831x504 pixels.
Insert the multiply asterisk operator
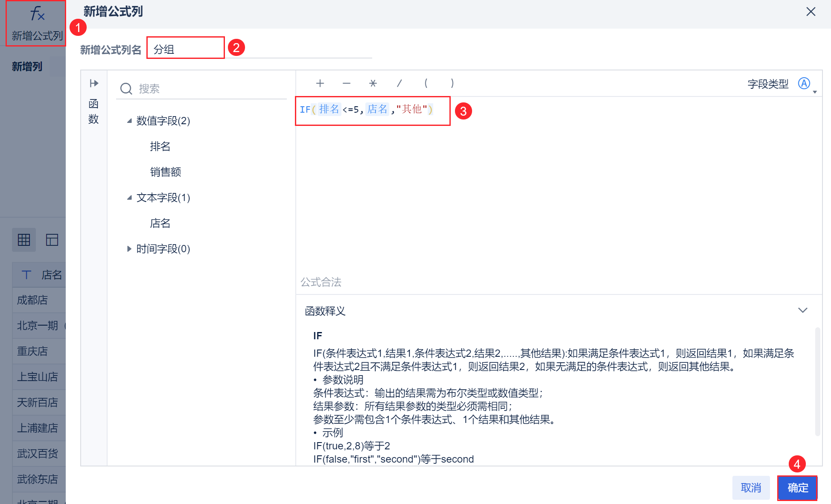(x=373, y=83)
